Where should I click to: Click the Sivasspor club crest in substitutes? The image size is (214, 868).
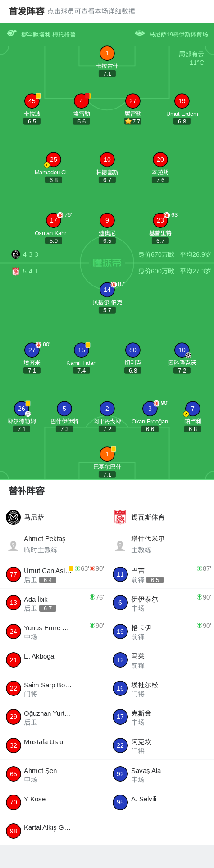[120, 517]
